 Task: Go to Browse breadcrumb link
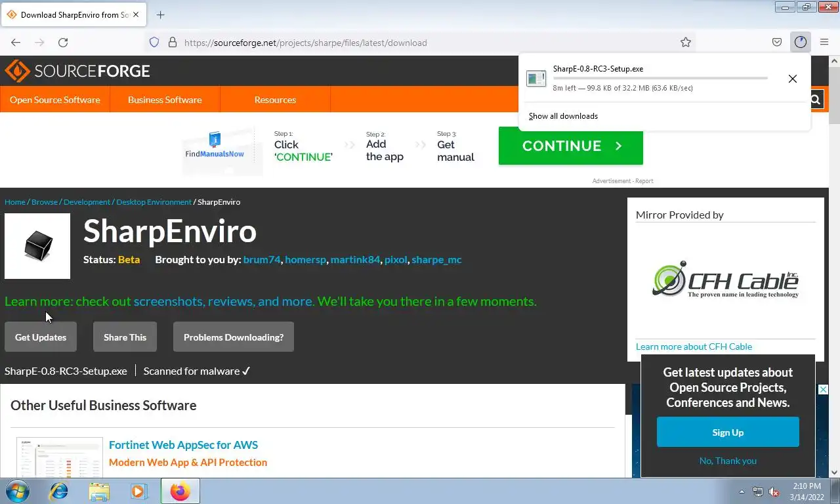45,202
